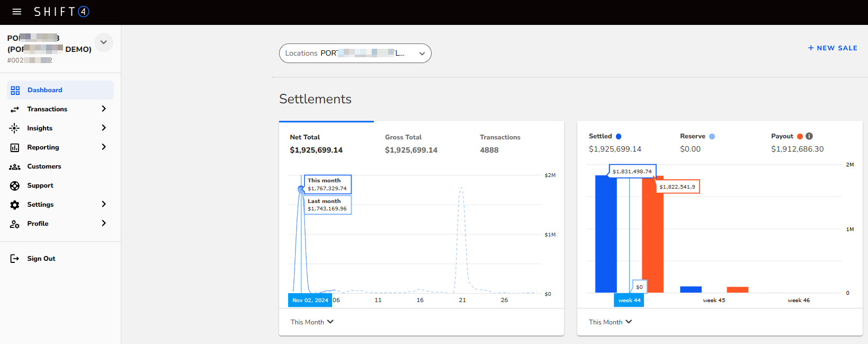Click the Insights sparkle icon
This screenshot has width=868, height=344.
tap(15, 128)
